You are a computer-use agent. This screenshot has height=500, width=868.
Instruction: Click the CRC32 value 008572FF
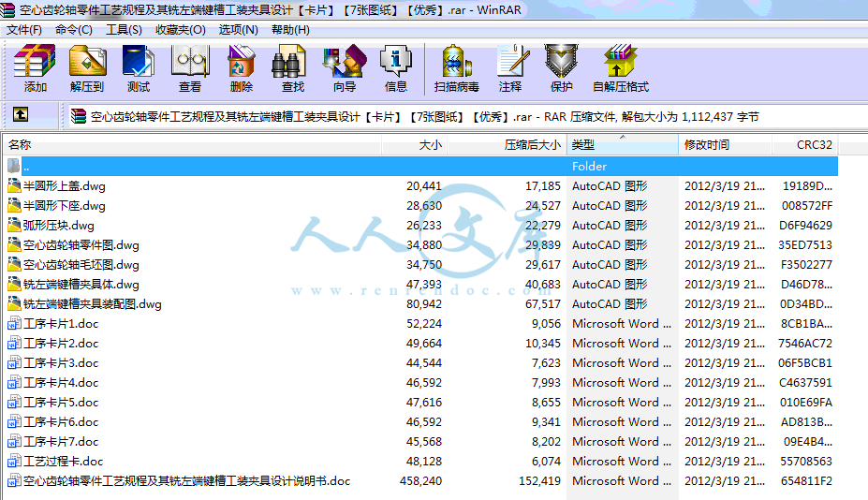click(x=807, y=205)
